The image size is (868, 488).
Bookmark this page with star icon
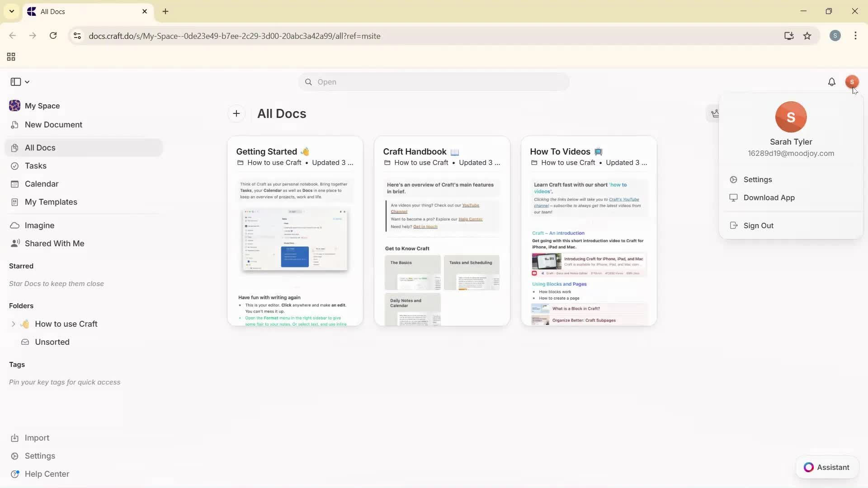point(807,36)
